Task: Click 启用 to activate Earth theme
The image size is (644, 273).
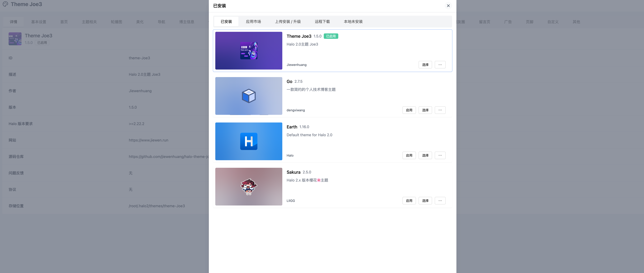Action: 409,155
